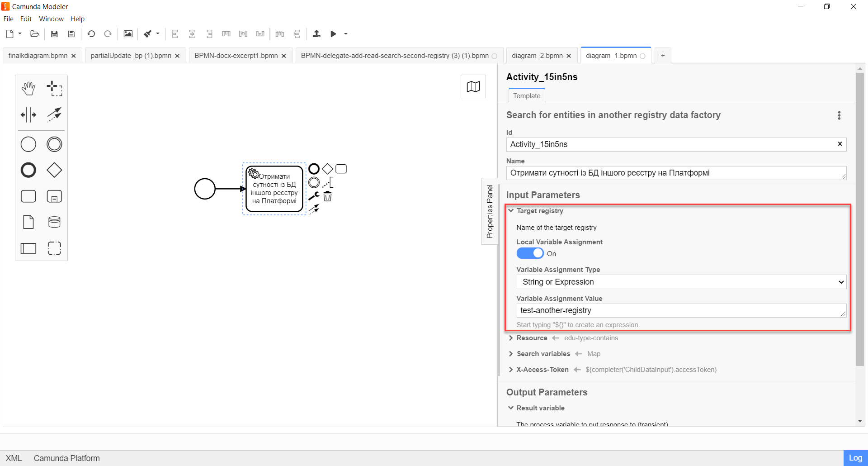Select the set color toolbar tool
This screenshot has height=466, width=868.
click(148, 34)
